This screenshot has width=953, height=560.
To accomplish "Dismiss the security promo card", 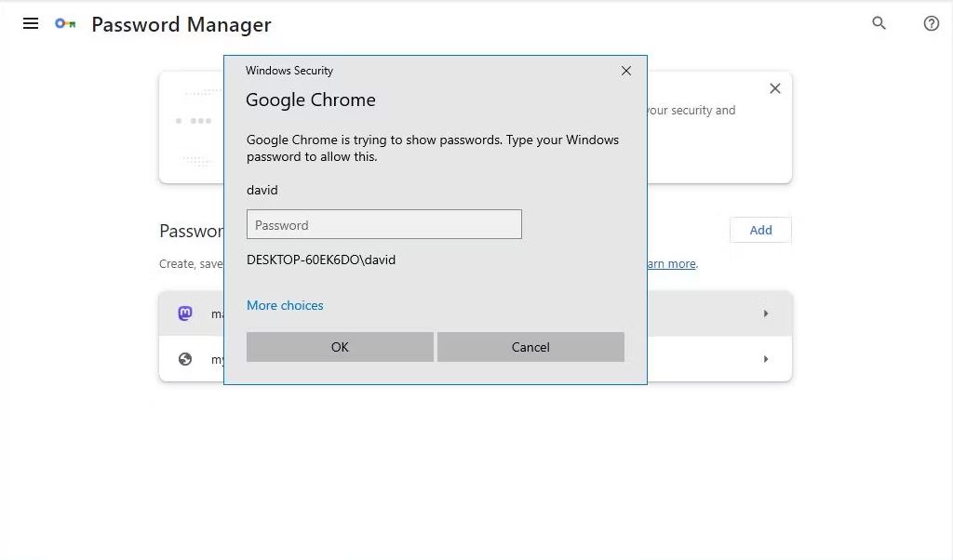I will pyautogui.click(x=775, y=88).
